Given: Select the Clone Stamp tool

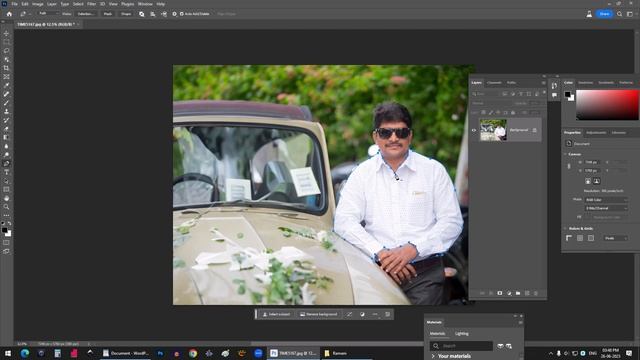Looking at the screenshot, I should [x=6, y=111].
